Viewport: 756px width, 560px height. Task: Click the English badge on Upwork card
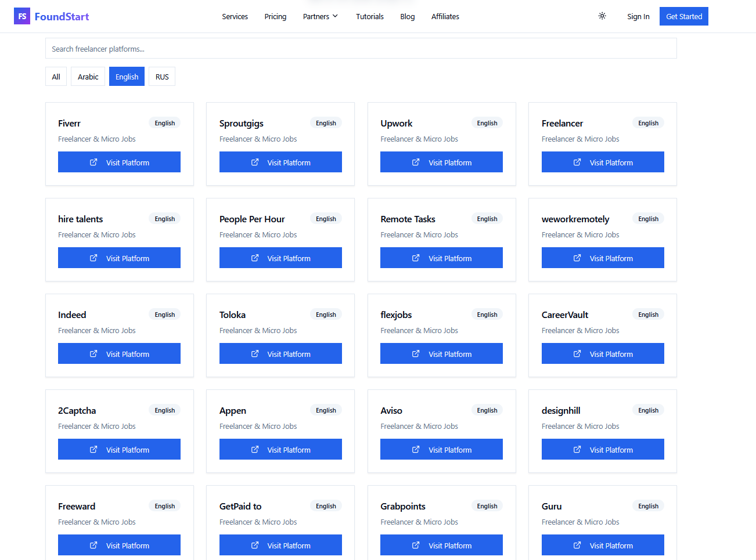tap(487, 123)
